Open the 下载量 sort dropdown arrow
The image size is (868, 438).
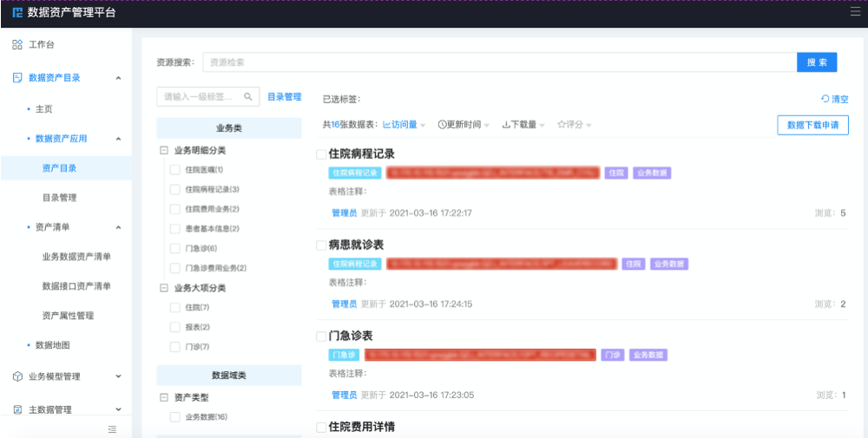coord(542,126)
